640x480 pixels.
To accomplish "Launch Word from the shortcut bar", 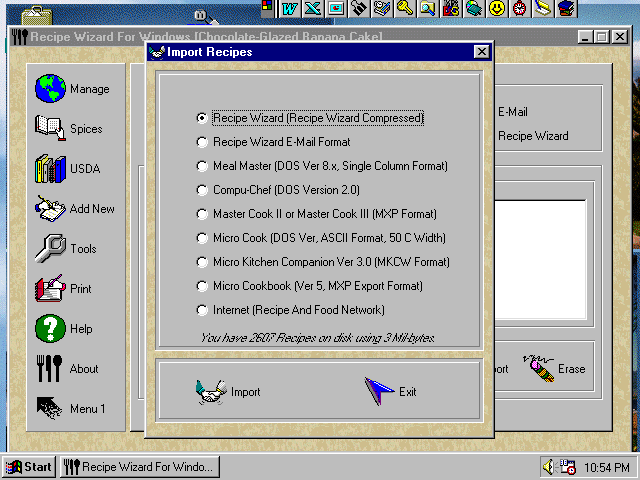I will click(289, 9).
